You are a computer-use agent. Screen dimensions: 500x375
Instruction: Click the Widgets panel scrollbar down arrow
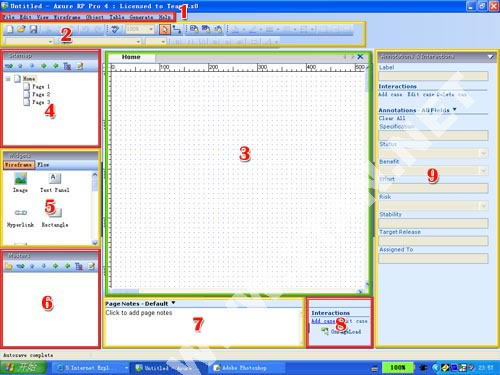click(95, 242)
